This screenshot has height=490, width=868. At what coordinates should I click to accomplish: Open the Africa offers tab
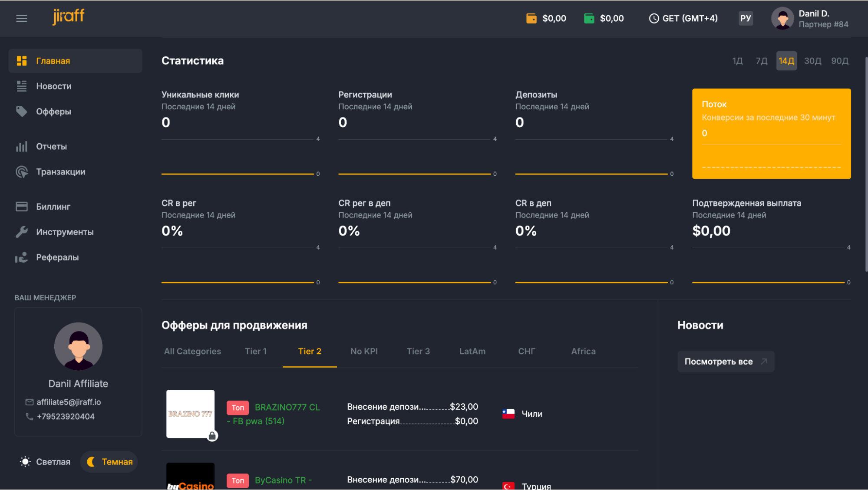click(x=583, y=352)
